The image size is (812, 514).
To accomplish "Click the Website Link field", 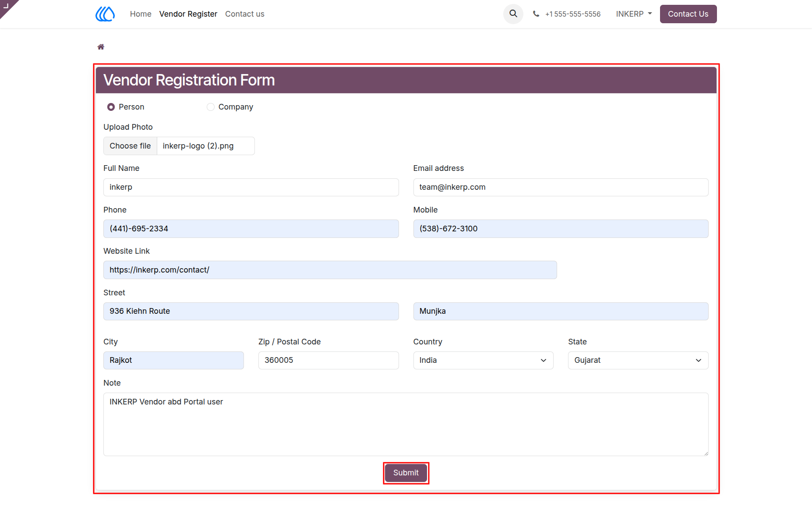I will point(330,270).
